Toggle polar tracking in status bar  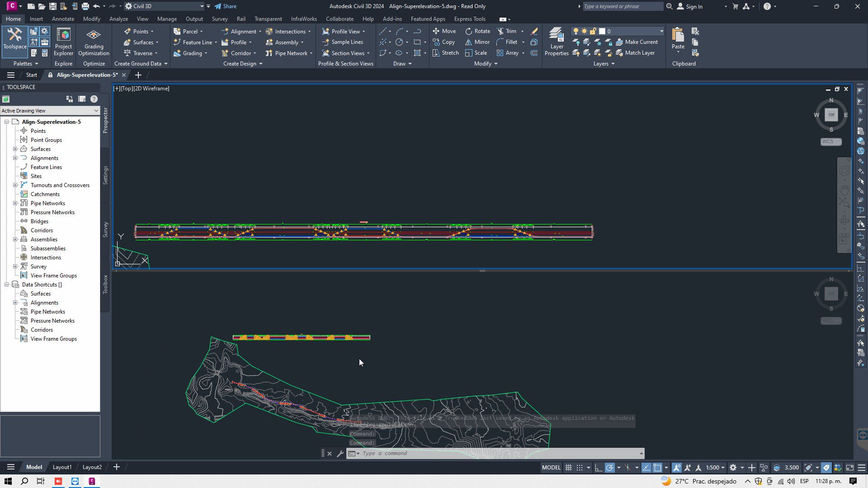tap(609, 468)
